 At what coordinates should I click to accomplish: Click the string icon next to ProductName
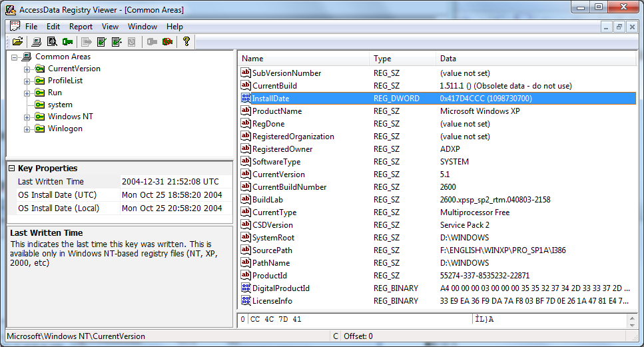pos(246,111)
